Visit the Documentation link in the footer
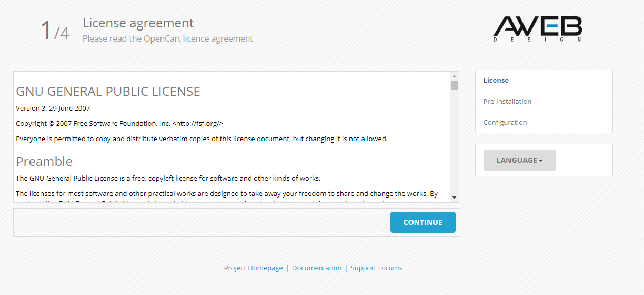 317,268
